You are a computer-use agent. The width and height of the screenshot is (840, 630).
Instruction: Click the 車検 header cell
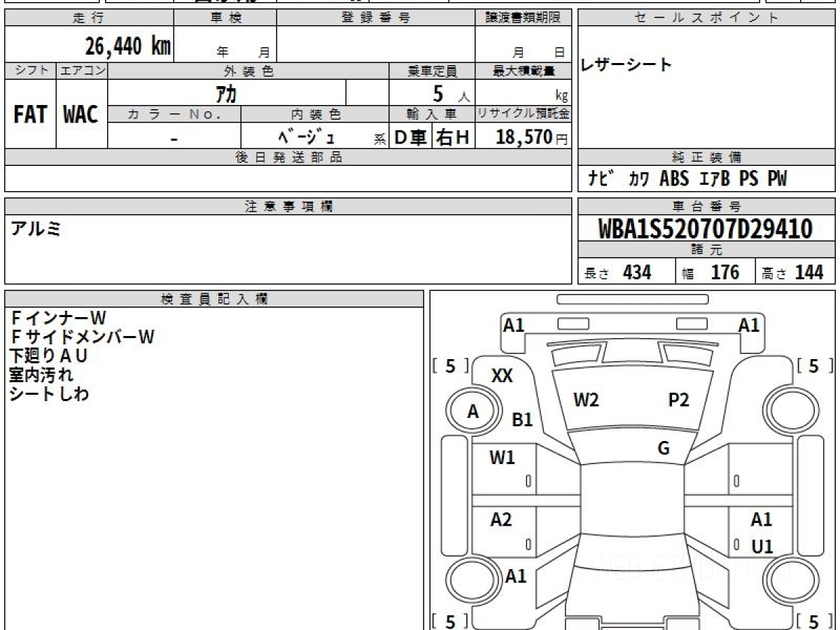[x=225, y=19]
